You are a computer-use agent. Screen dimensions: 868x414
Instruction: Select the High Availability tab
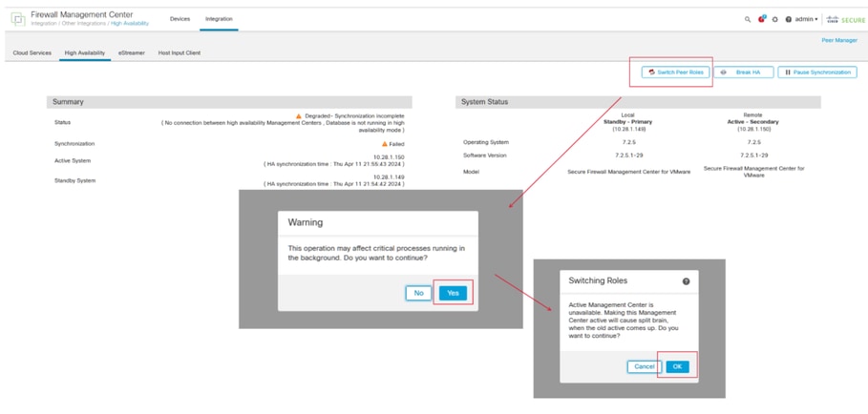85,53
